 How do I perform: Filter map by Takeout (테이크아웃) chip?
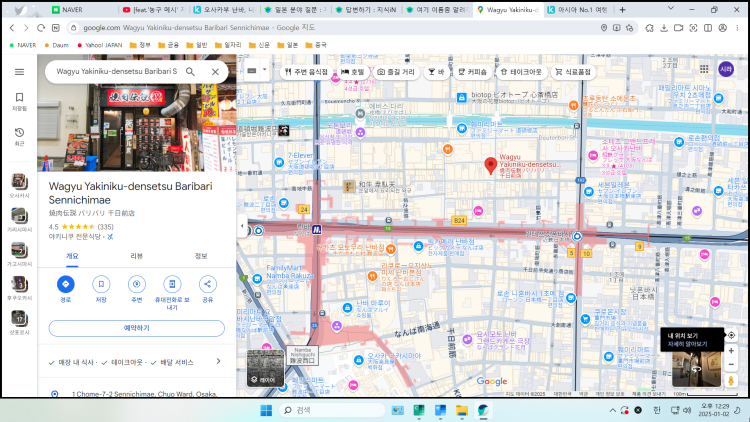[521, 72]
